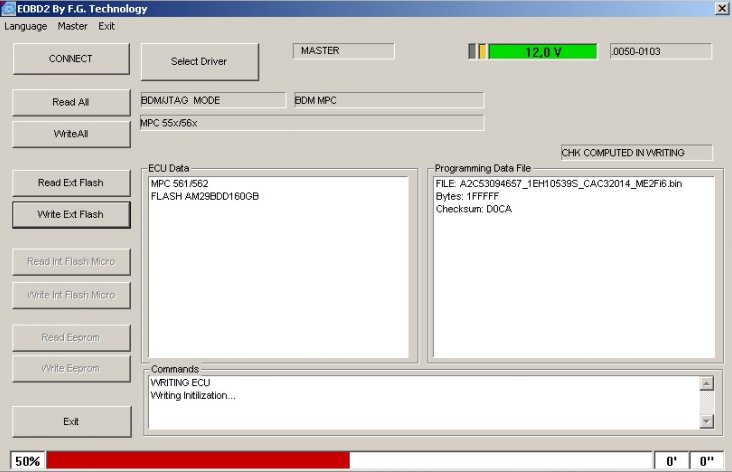This screenshot has height=472, width=732.
Task: Click the MASTER status field
Action: click(344, 51)
